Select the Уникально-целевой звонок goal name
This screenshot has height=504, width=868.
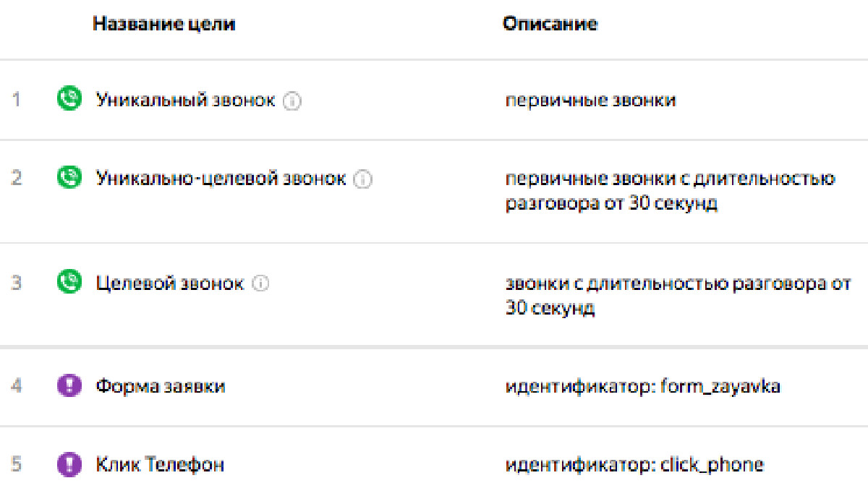click(x=221, y=178)
